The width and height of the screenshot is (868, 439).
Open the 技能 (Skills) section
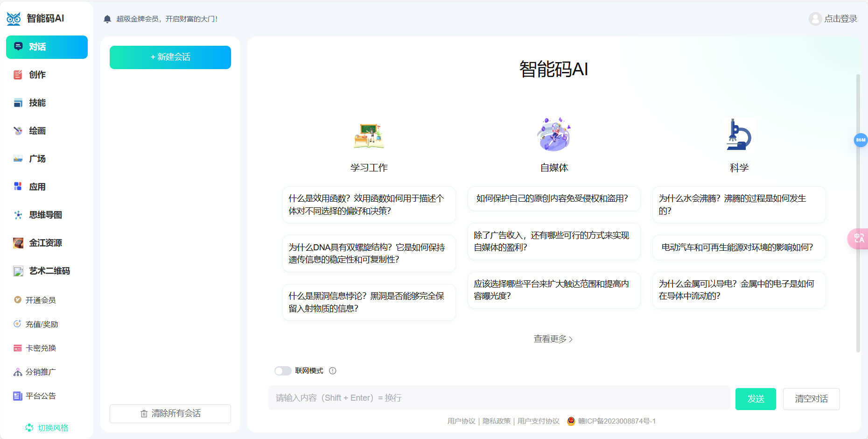(37, 103)
